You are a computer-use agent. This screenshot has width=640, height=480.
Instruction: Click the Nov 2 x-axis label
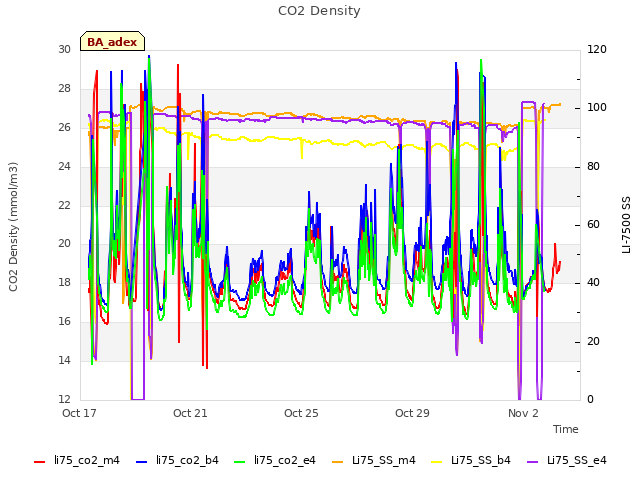click(x=523, y=413)
